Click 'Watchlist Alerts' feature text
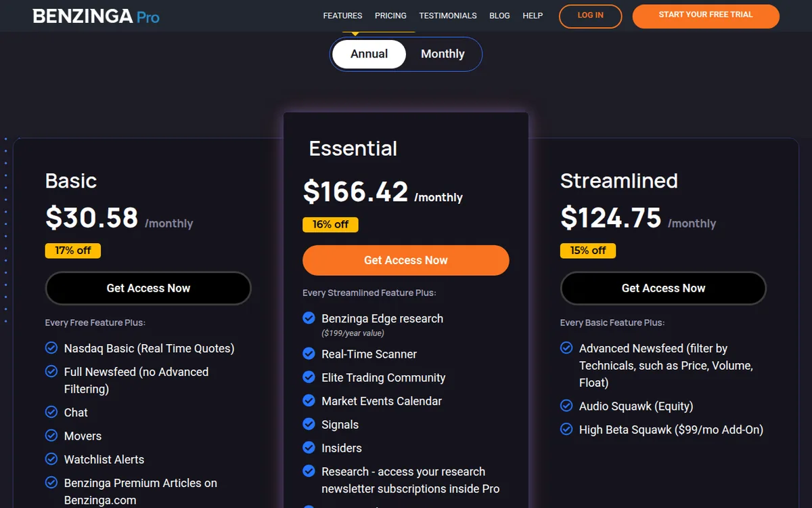812x508 pixels. (x=104, y=460)
